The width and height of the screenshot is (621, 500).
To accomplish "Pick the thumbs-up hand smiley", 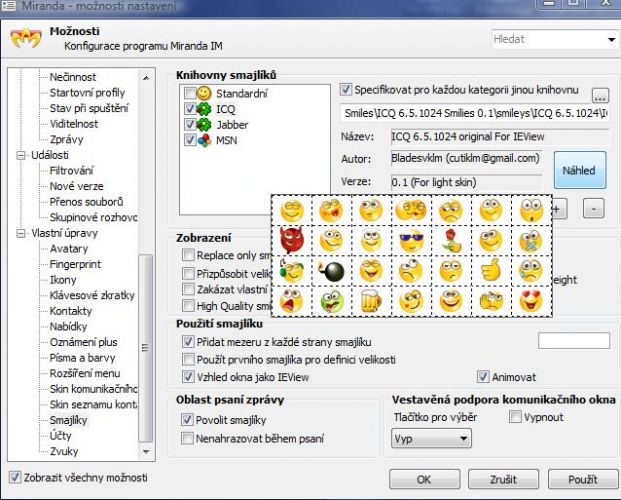I will point(491,271).
